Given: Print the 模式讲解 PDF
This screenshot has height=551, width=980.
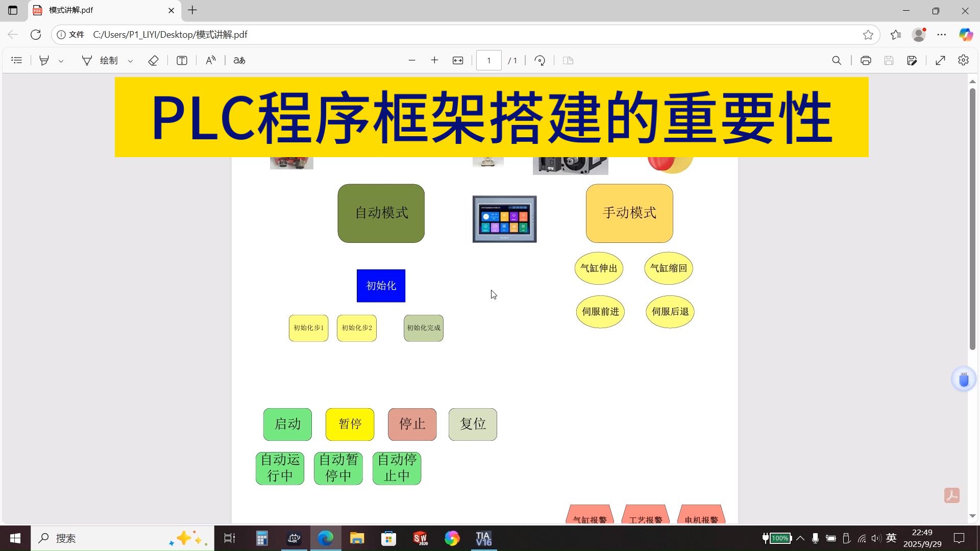Looking at the screenshot, I should tap(865, 60).
